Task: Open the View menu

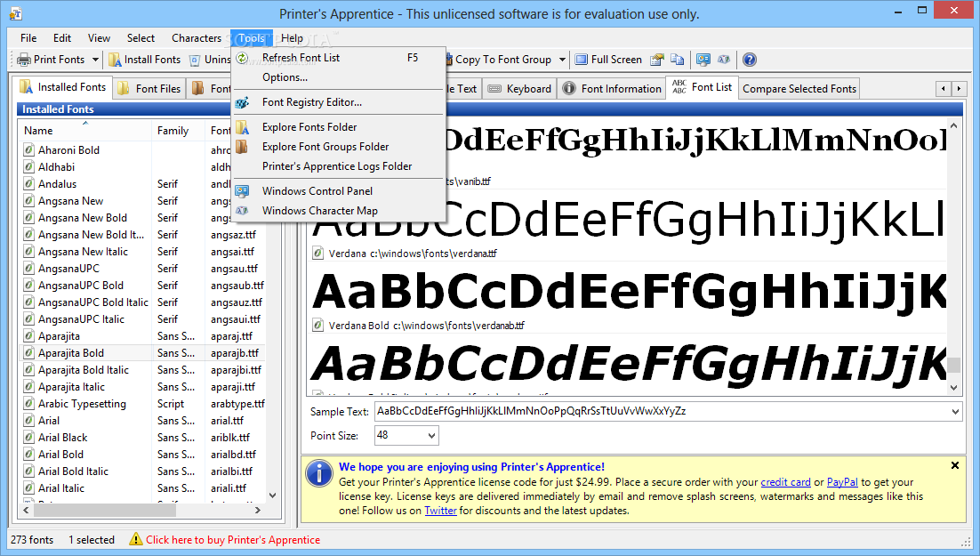Action: (x=99, y=38)
